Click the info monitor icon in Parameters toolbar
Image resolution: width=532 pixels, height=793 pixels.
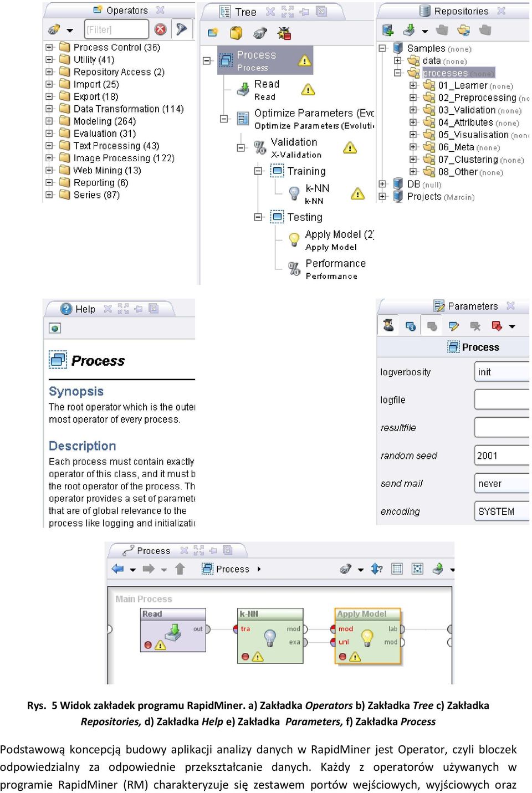point(411,326)
